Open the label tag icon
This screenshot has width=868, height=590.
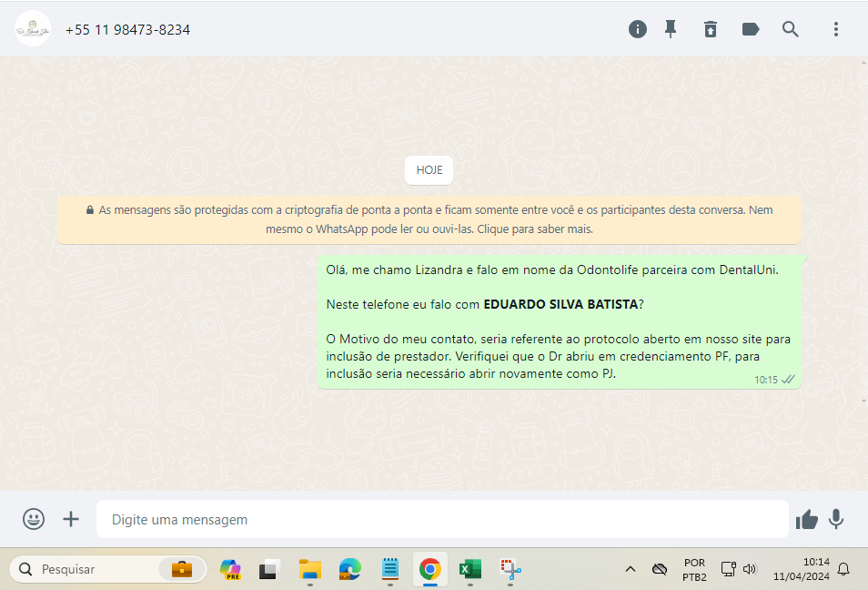coord(751,29)
